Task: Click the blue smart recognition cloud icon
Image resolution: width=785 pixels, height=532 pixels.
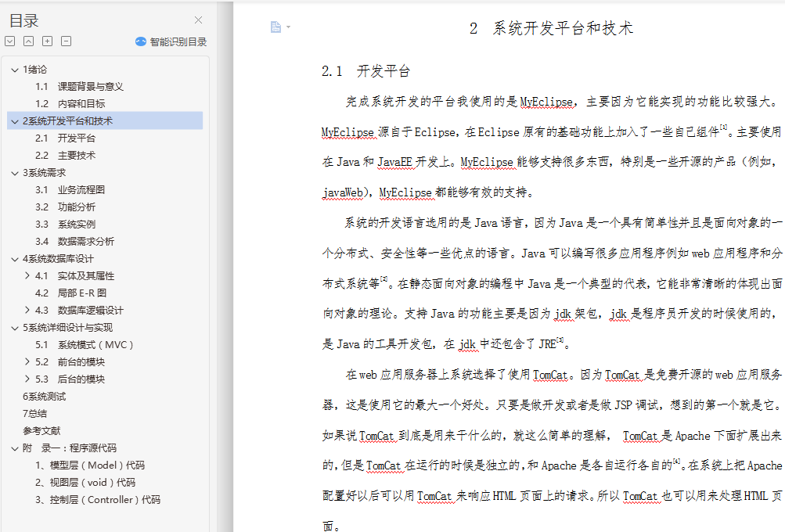Action: pos(141,41)
